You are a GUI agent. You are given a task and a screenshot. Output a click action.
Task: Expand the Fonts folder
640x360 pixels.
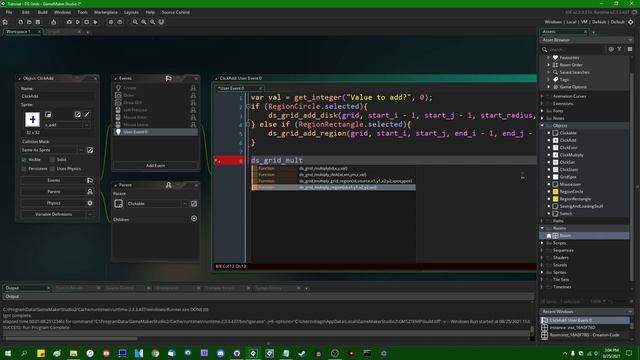[x=542, y=111]
